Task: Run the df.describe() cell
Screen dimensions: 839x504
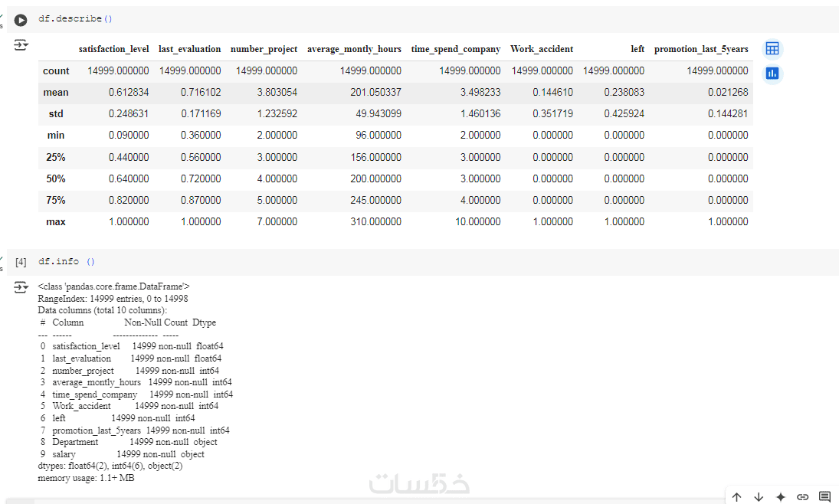Action: click(21, 21)
